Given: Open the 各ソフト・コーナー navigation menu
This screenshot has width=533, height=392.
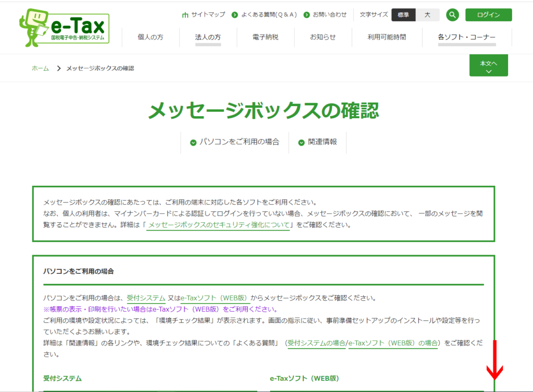Looking at the screenshot, I should pos(466,37).
